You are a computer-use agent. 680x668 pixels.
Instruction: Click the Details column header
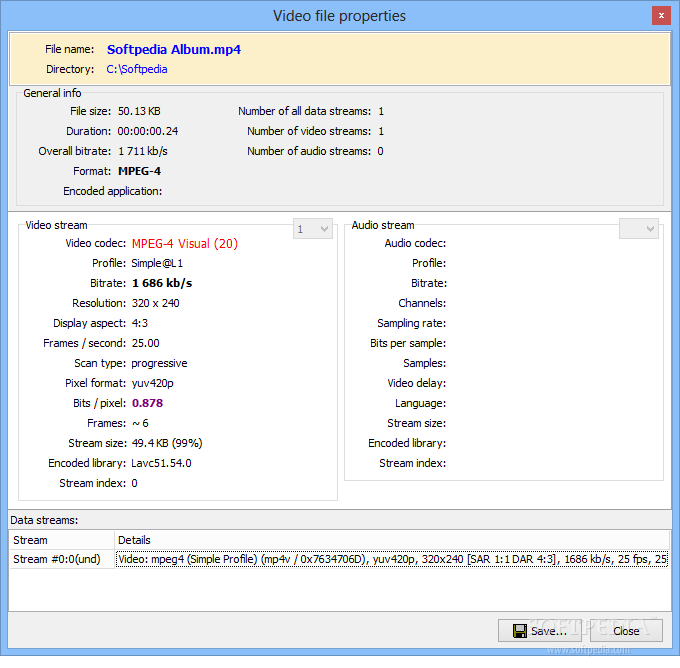(392, 540)
